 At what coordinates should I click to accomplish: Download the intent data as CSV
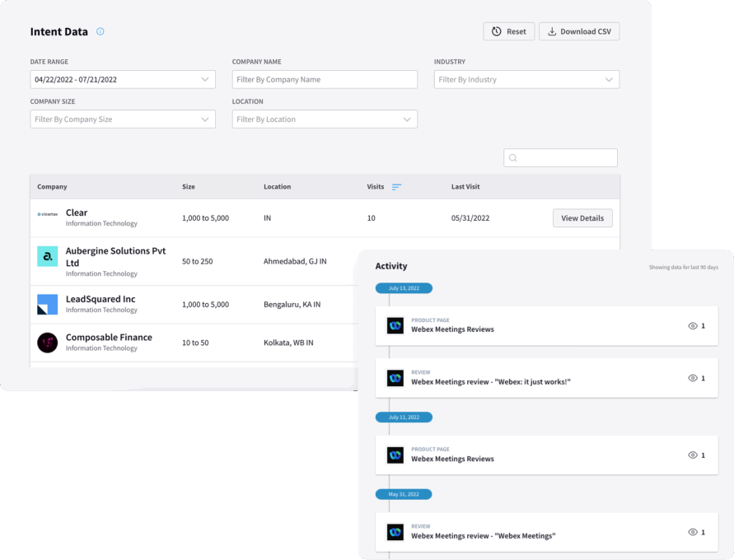(579, 31)
